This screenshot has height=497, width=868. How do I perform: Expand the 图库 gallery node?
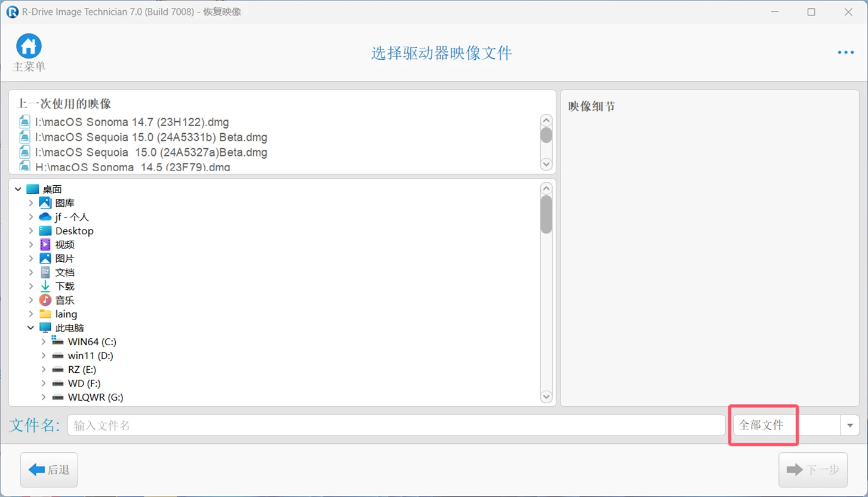(x=31, y=203)
